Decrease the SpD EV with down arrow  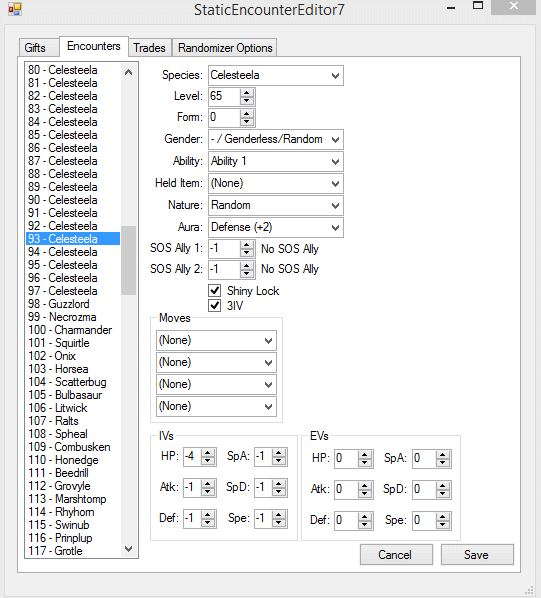pyautogui.click(x=443, y=494)
